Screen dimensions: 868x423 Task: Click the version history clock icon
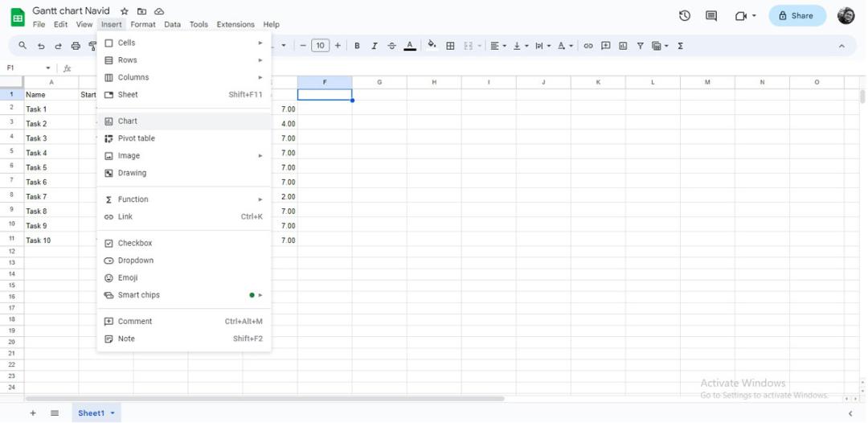(x=685, y=15)
